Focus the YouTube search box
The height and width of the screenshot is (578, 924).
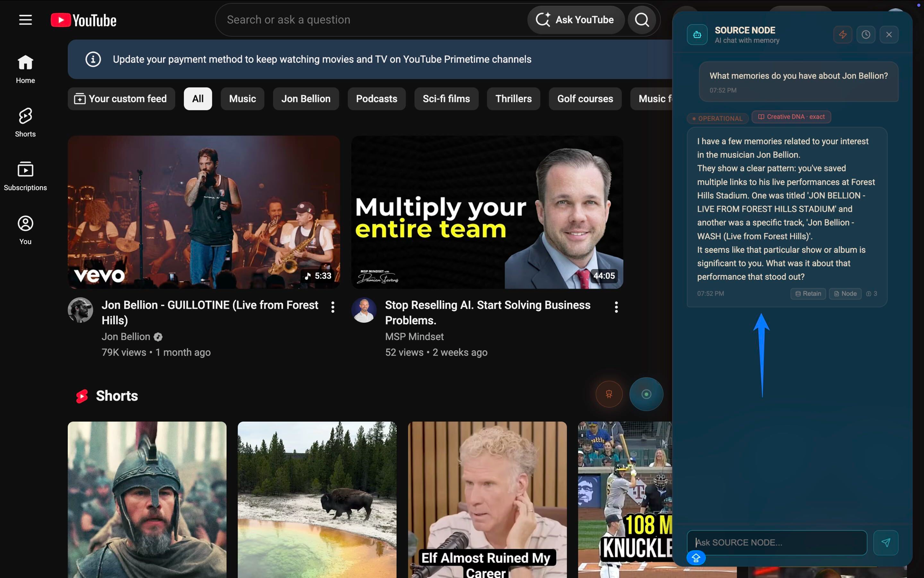coord(372,20)
